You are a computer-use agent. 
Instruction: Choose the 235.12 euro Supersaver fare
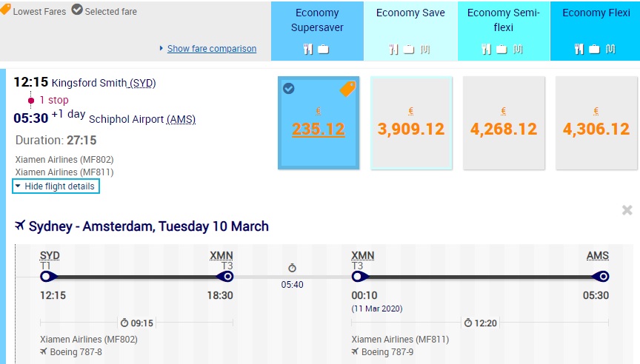click(x=319, y=123)
